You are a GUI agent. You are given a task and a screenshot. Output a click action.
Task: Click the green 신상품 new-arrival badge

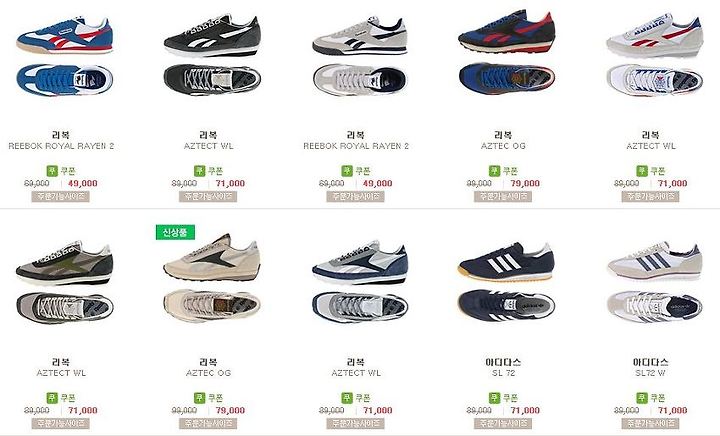[x=175, y=232]
